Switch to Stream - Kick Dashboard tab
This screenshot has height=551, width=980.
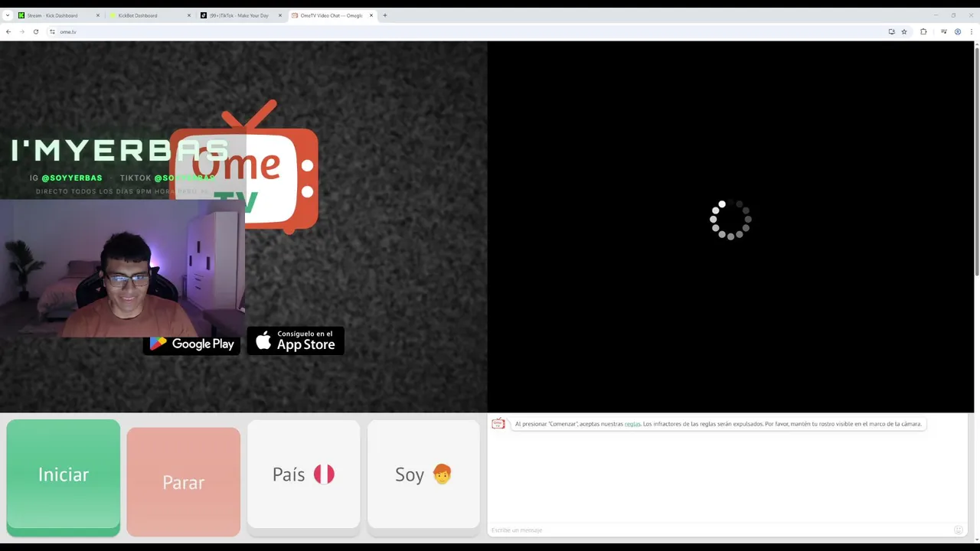59,15
